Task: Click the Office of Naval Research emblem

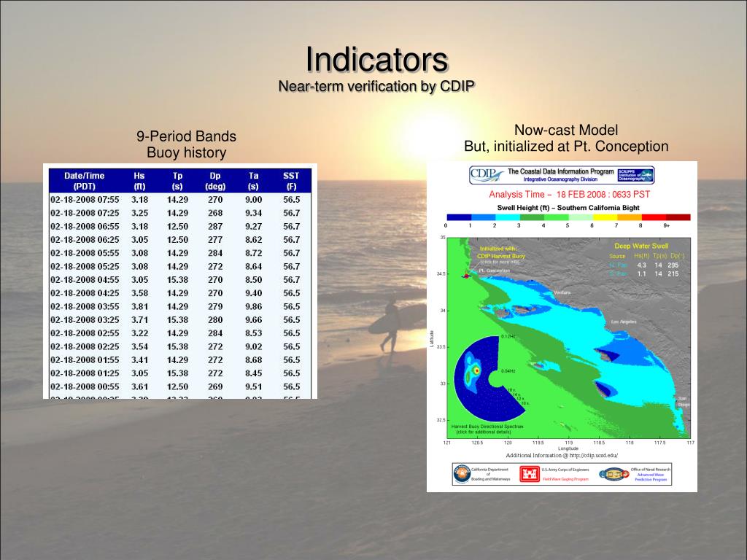Action: (614, 474)
